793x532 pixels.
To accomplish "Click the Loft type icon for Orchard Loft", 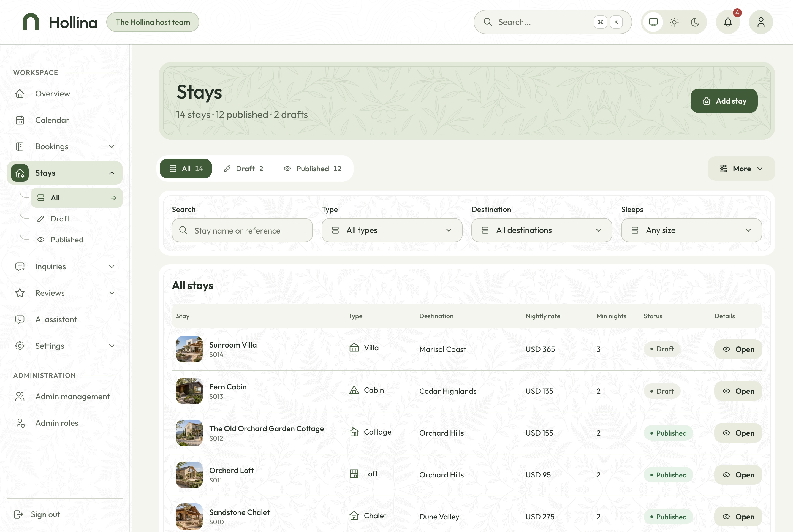I will click(354, 474).
